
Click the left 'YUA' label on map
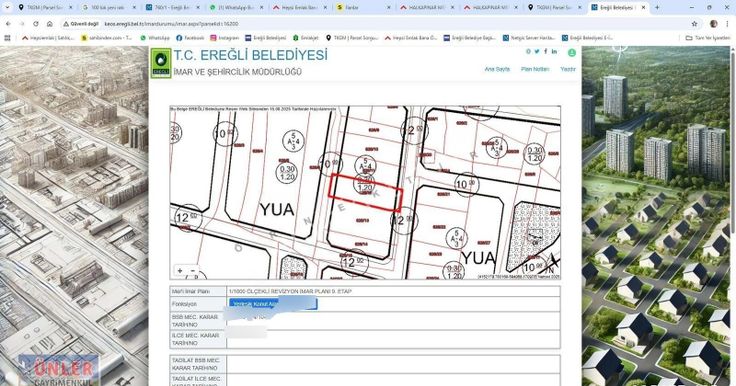(277, 209)
